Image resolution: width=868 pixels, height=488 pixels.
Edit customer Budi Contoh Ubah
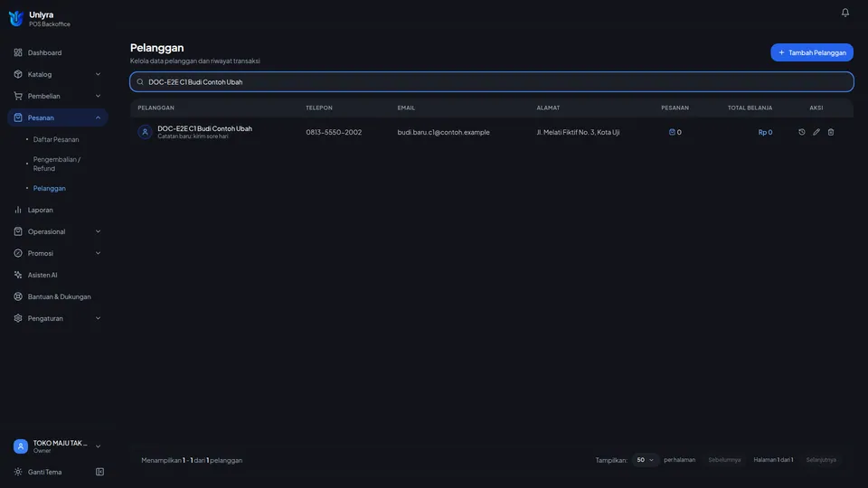[x=816, y=132]
